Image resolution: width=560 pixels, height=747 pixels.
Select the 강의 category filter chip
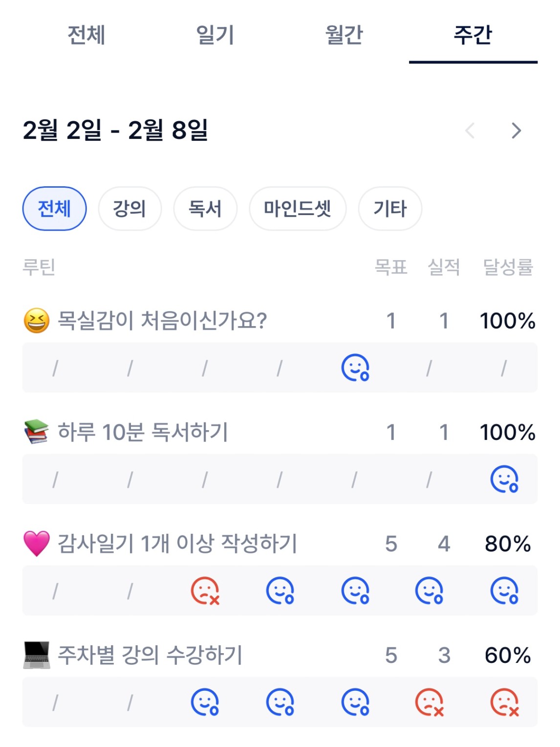point(129,209)
